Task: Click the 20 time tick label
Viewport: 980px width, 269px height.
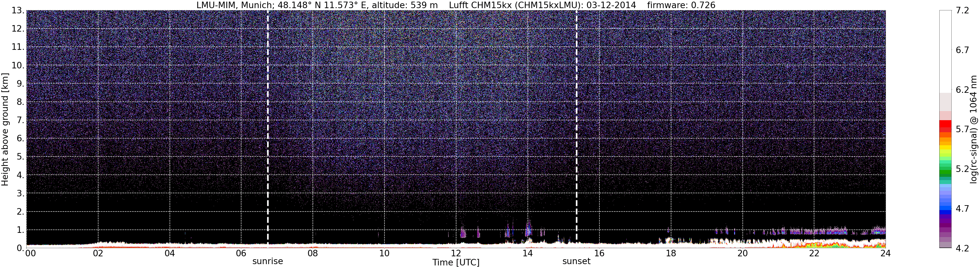Action: point(742,253)
